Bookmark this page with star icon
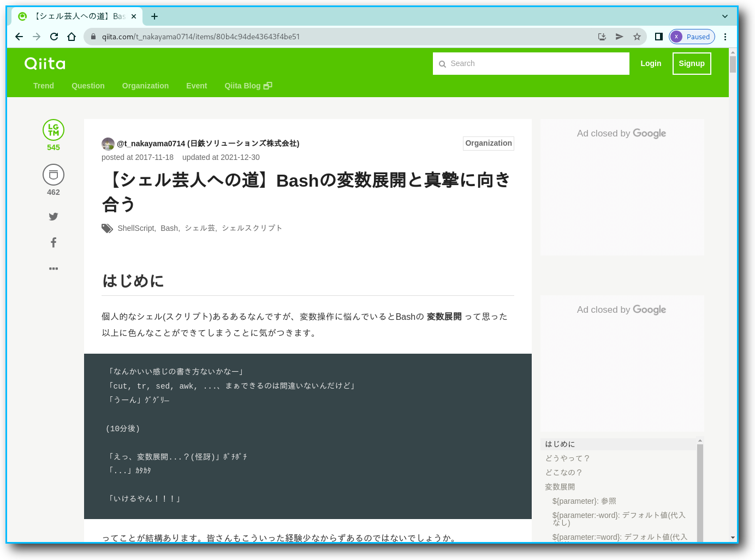Screen dimensions: 755x560 [637, 37]
